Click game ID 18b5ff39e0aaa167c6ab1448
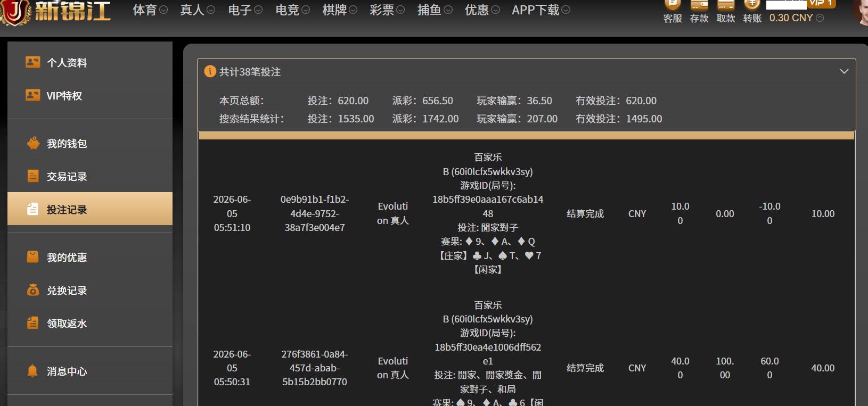 tap(488, 206)
